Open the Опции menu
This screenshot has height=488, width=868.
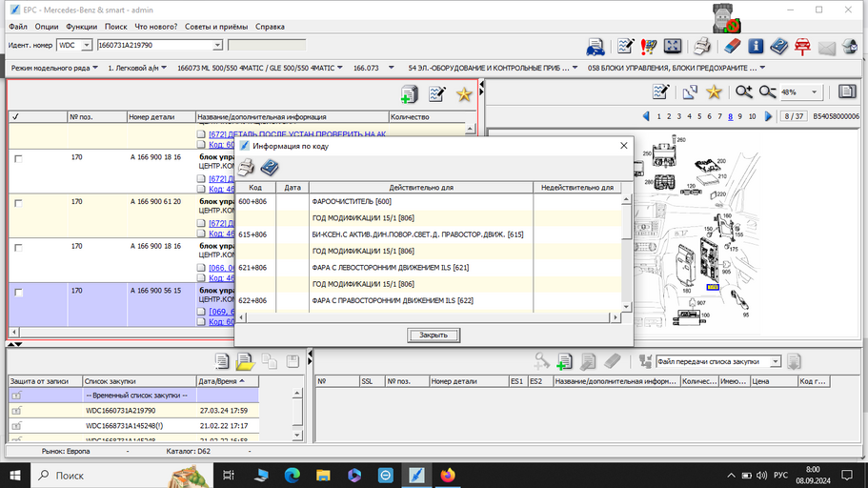point(47,27)
